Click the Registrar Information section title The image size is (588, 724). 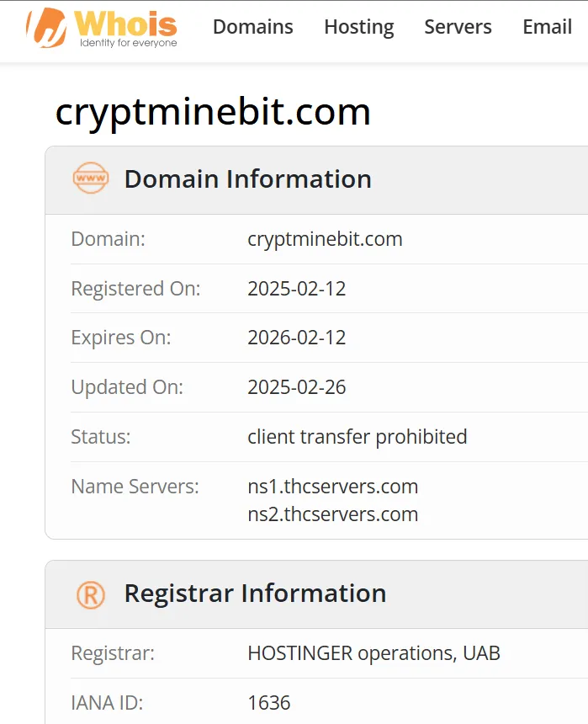pos(255,594)
